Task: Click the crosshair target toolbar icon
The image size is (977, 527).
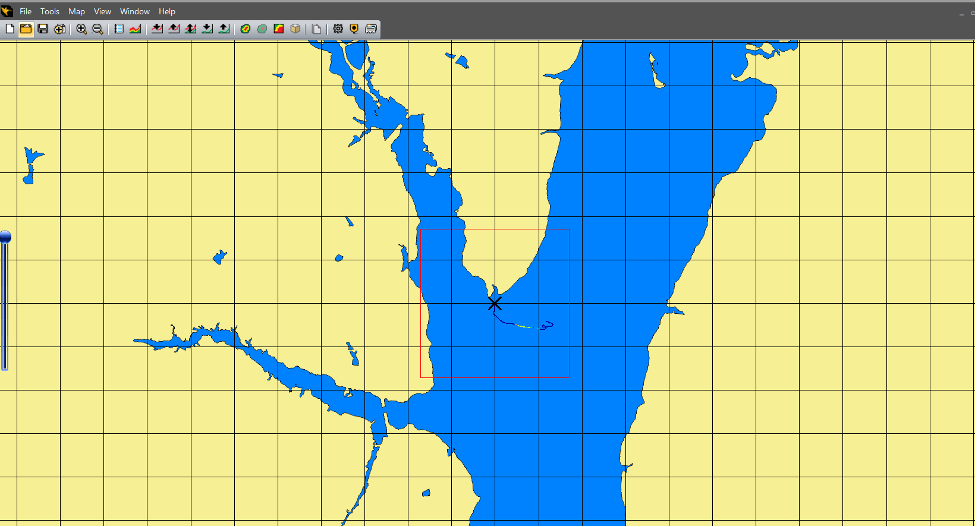Action: [x=60, y=29]
